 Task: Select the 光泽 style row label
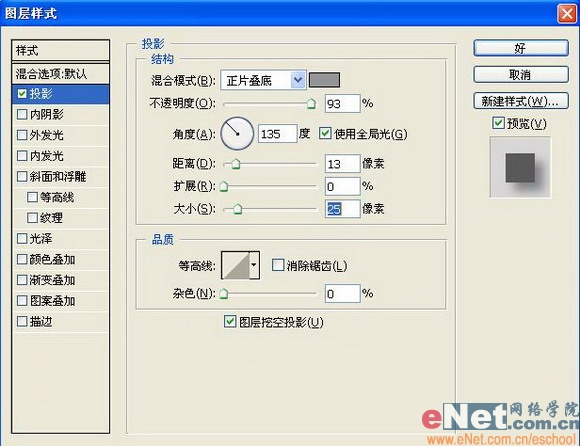click(41, 239)
